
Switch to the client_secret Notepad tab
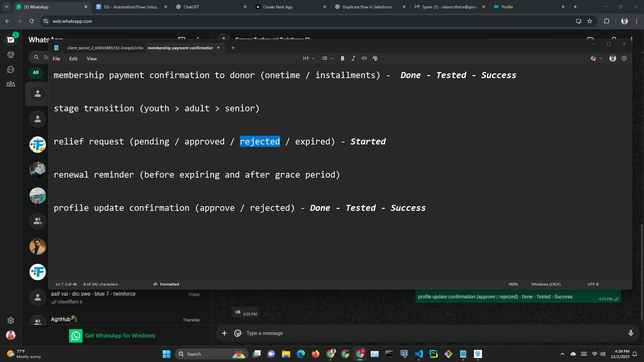105,48
